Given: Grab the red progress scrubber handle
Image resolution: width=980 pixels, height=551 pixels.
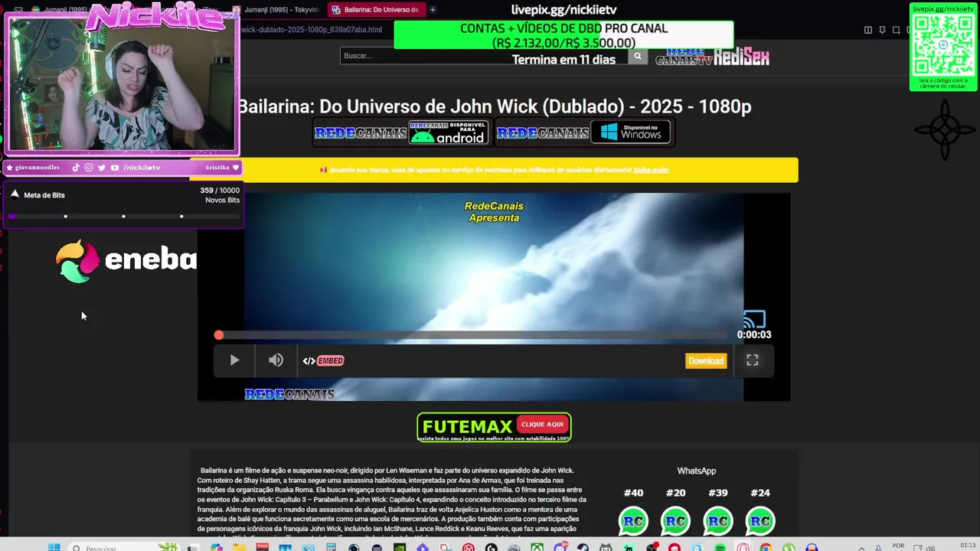Looking at the screenshot, I should point(219,335).
